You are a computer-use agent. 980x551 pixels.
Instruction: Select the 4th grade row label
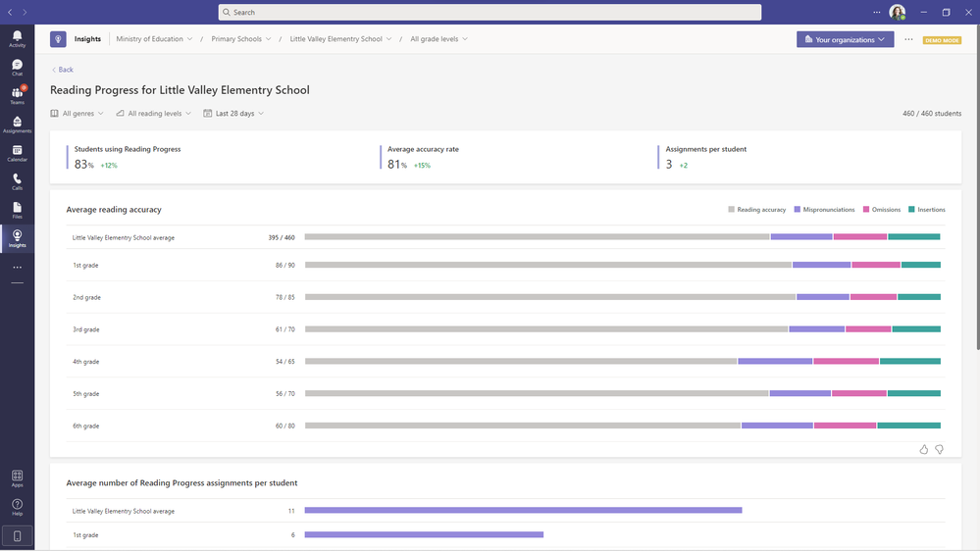tap(85, 362)
